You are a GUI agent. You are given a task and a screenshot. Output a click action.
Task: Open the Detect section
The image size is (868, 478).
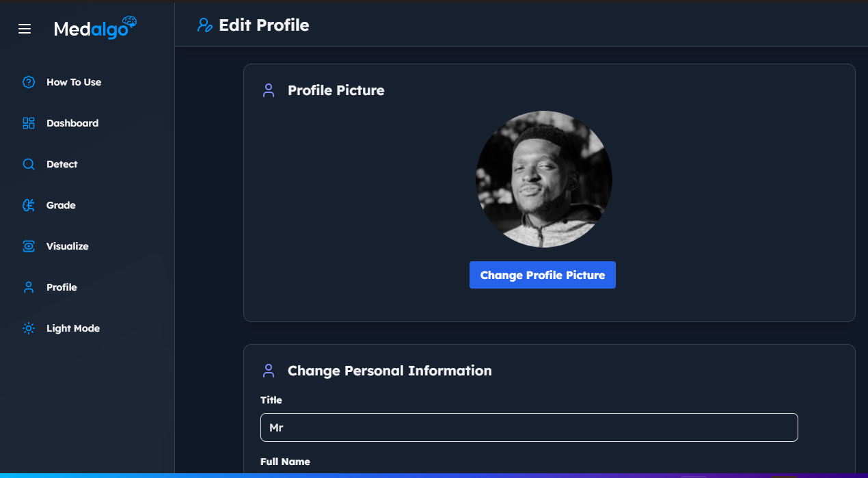63,164
